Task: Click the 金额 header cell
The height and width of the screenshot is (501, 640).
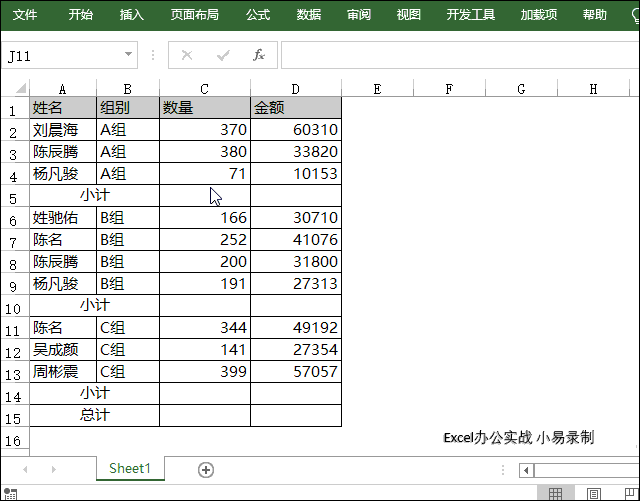Action: (296, 108)
